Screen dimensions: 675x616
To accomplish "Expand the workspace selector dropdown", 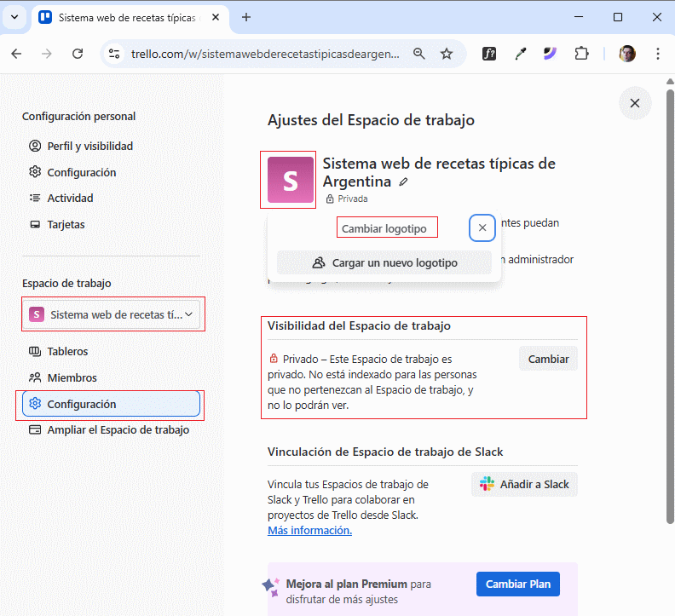I will pos(113,314).
